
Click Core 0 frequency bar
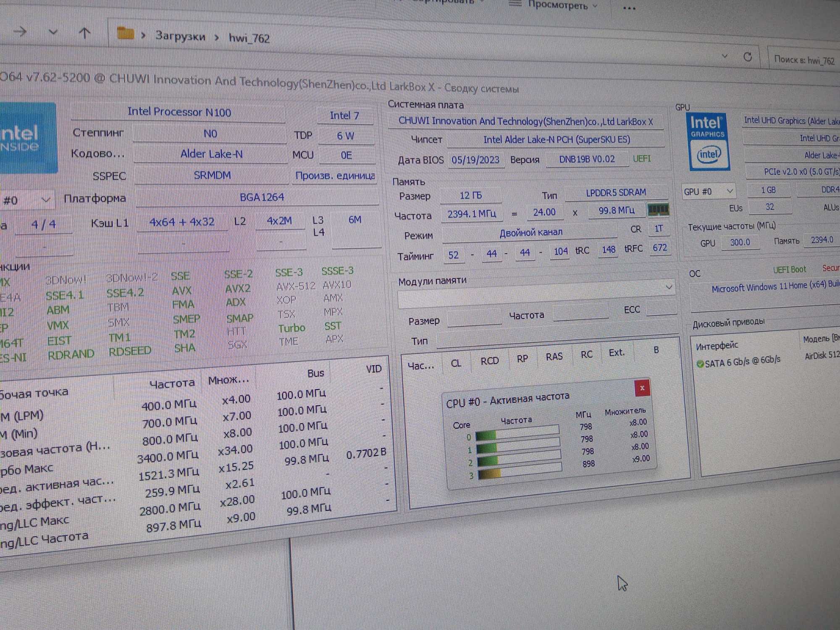click(517, 433)
